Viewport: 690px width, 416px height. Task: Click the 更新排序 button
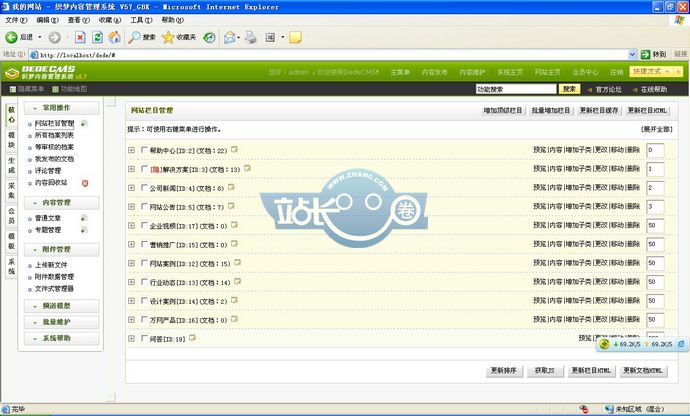(x=504, y=371)
